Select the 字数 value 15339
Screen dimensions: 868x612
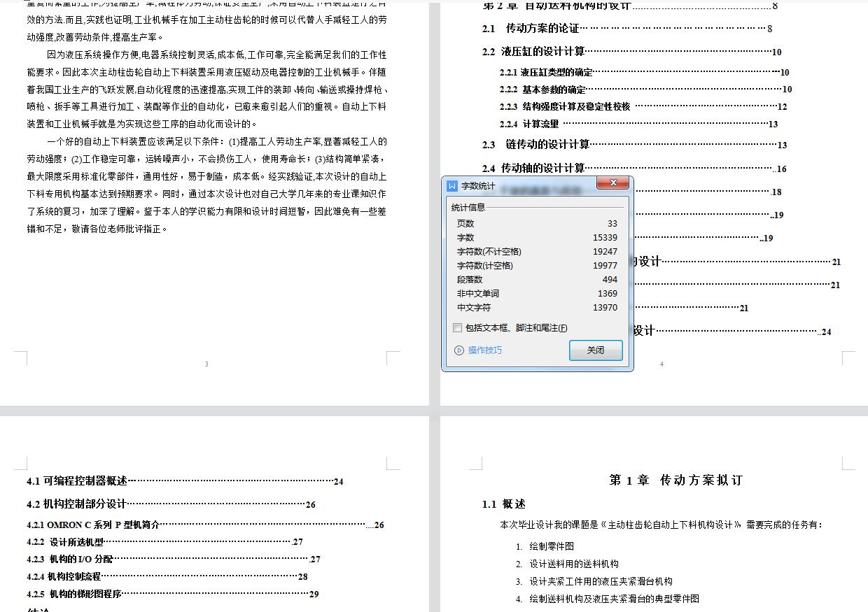[x=605, y=238]
